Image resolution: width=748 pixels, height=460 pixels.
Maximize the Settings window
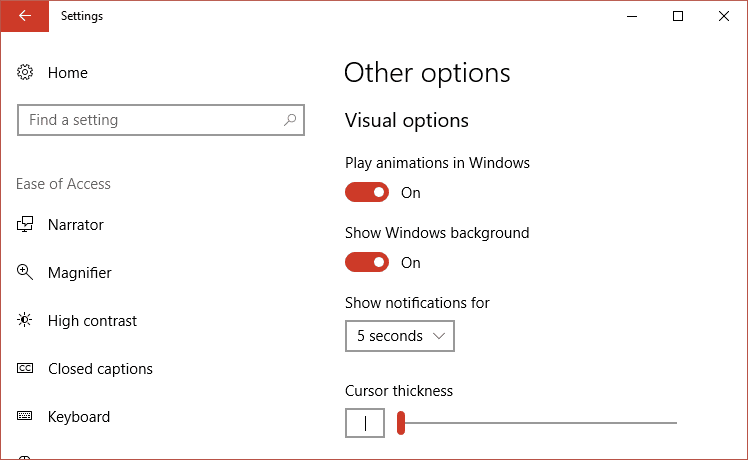click(x=678, y=16)
